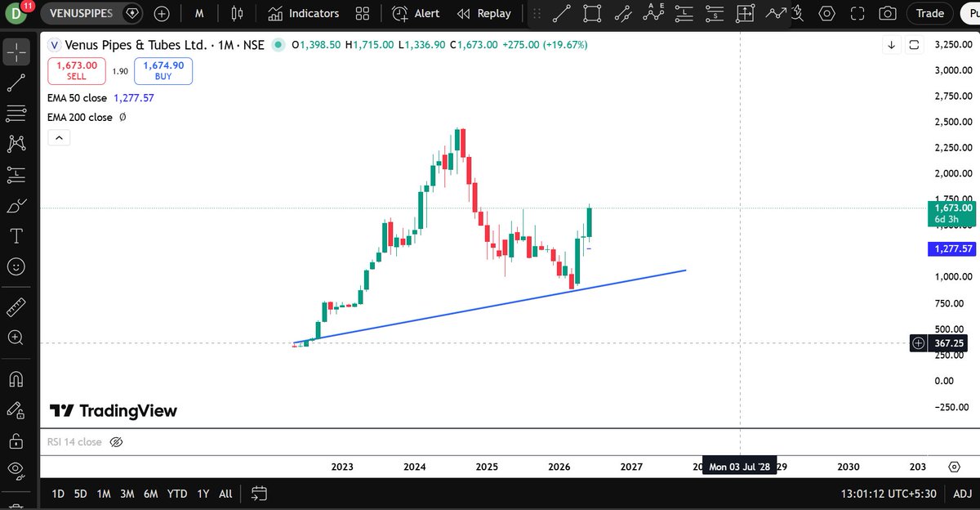Image resolution: width=980 pixels, height=510 pixels.
Task: Open the Fibonacci retracement tools in left sidebar
Action: pyautogui.click(x=16, y=113)
